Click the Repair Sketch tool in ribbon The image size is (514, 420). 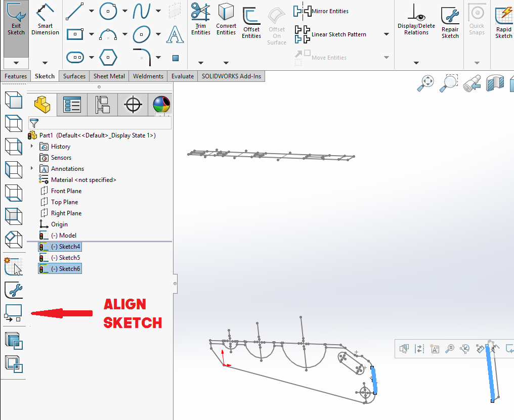tap(450, 23)
